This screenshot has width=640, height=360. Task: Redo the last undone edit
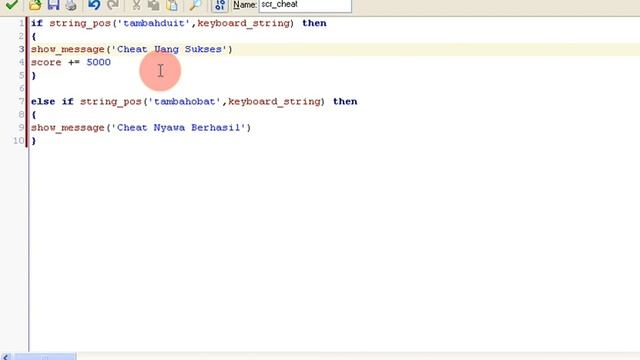tap(113, 5)
